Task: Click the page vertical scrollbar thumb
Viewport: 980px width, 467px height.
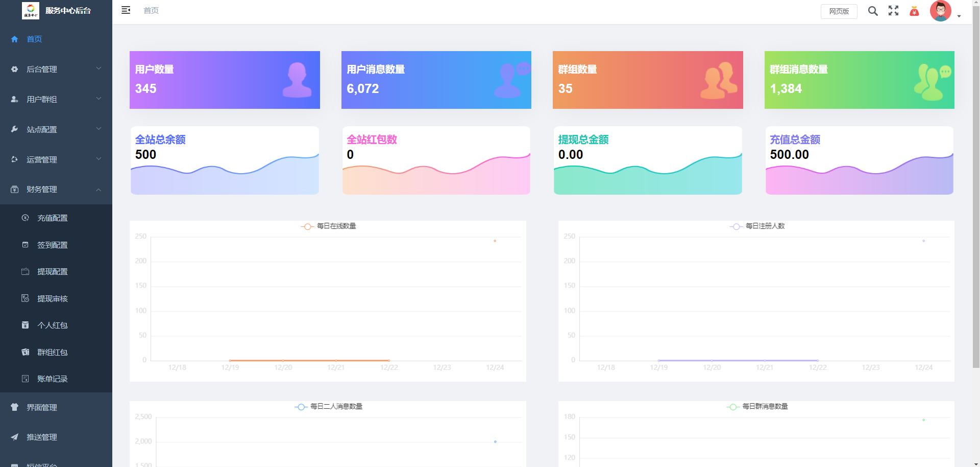Action: pyautogui.click(x=976, y=184)
